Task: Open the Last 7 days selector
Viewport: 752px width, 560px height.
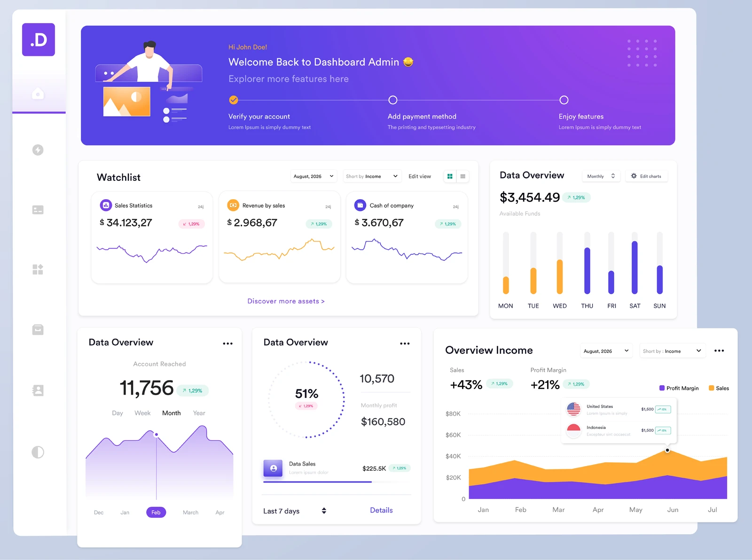Action: coord(295,511)
